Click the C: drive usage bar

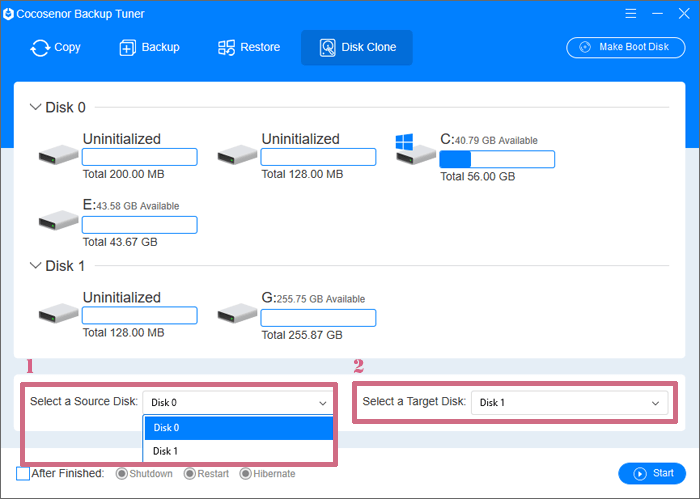coord(497,159)
